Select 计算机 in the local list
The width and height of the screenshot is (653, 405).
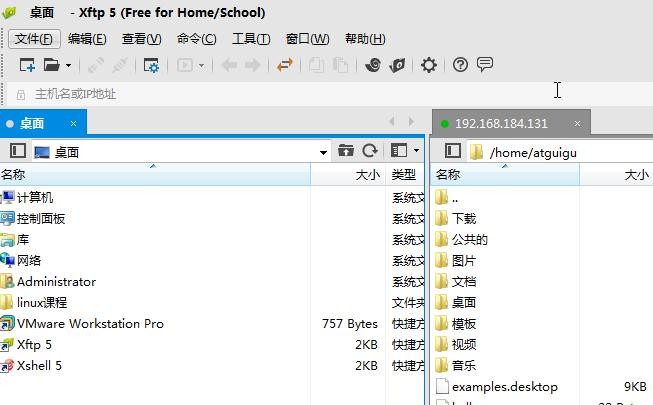click(35, 198)
